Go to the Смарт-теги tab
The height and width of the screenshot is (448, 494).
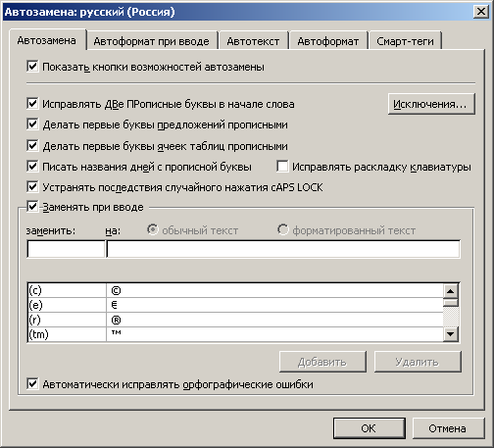pos(405,41)
